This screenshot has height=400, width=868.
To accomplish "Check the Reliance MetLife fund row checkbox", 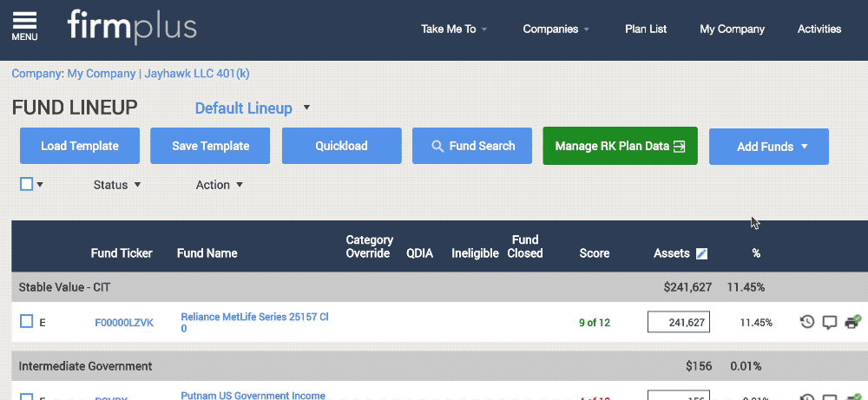I will point(26,321).
